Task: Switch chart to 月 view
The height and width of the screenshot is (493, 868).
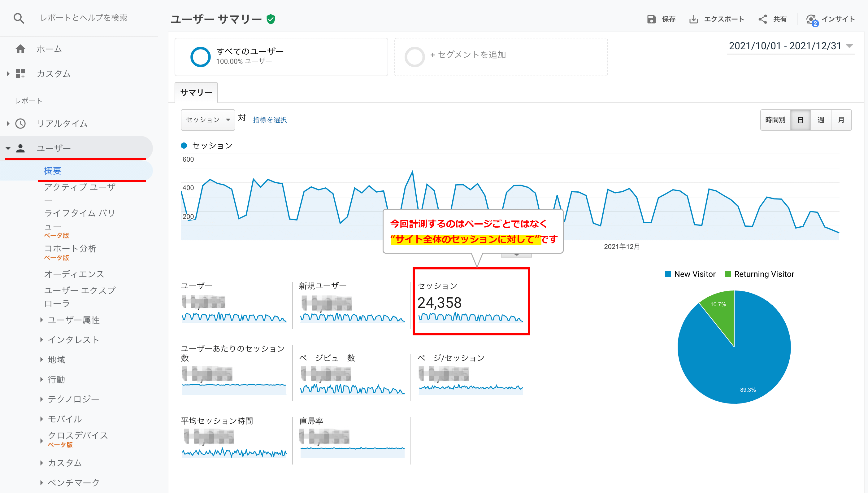Action: point(841,120)
